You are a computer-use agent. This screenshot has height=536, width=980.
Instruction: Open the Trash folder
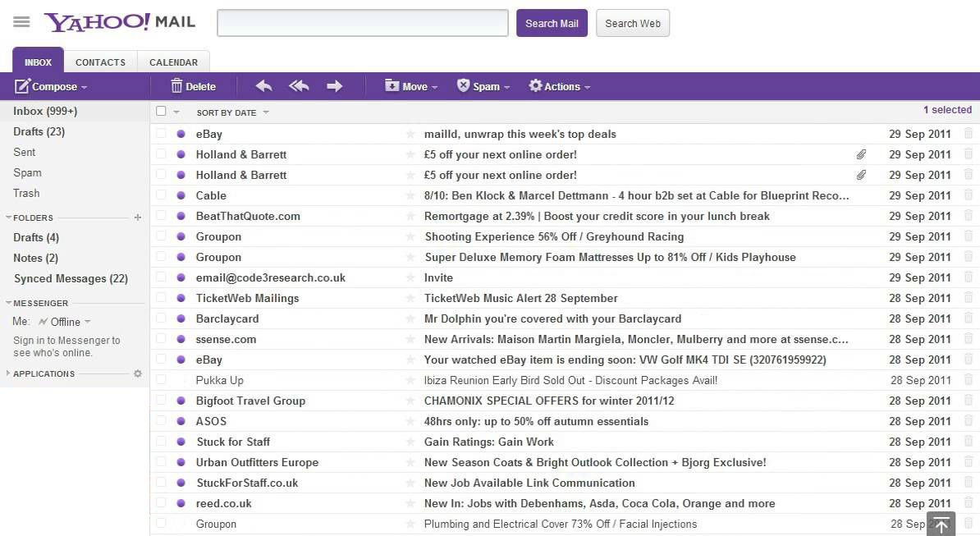pyautogui.click(x=26, y=193)
